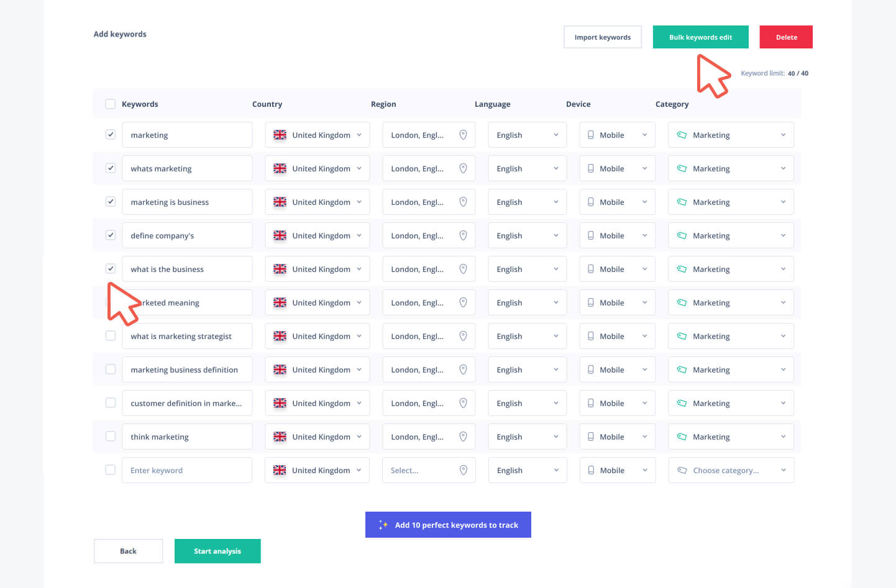Click the Bulk keywords edit button
896x588 pixels.
(700, 37)
